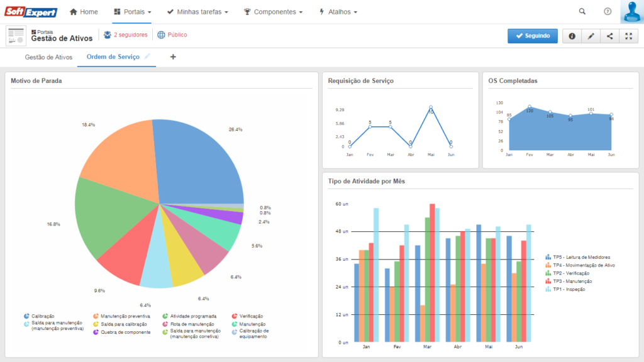Open the Componentes dropdown menu
Viewport: 644px width, 362px height.
coord(274,12)
